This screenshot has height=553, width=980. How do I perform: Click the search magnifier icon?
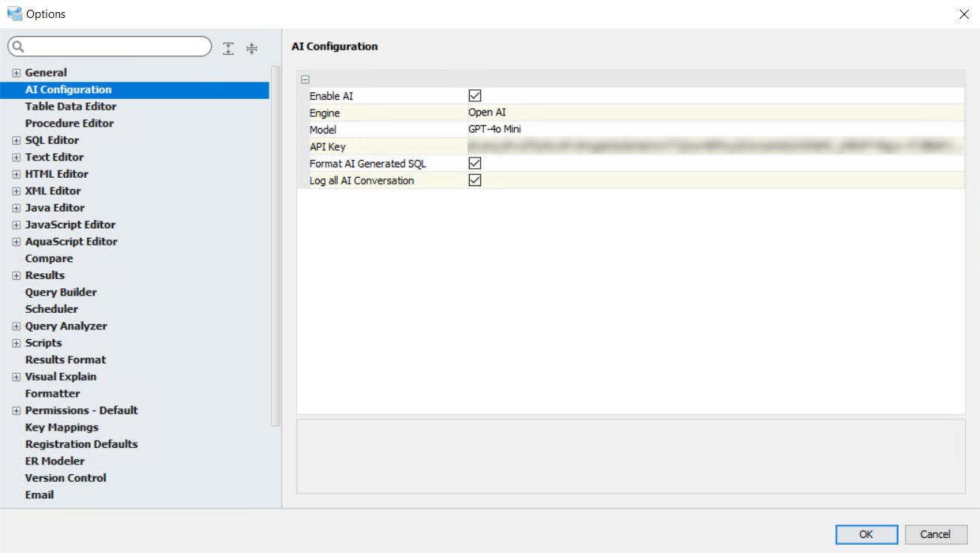pos(18,47)
